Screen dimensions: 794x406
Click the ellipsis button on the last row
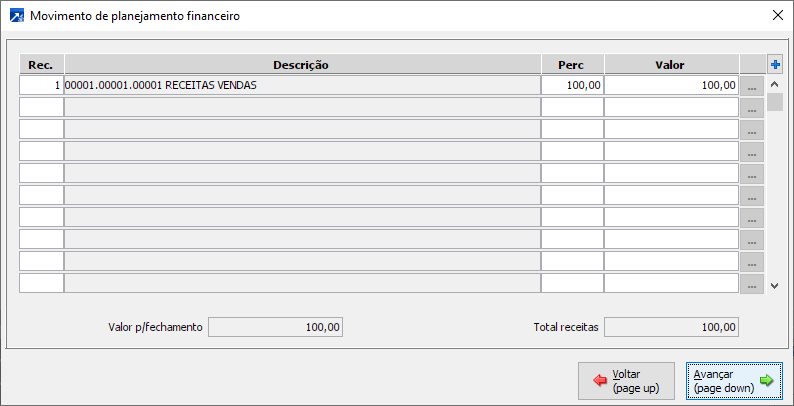pyautogui.click(x=752, y=283)
